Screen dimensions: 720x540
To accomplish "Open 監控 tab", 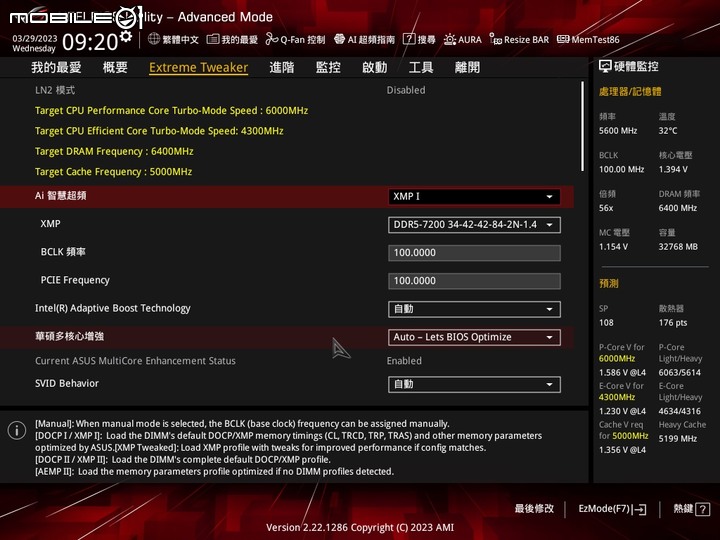I will pyautogui.click(x=328, y=68).
